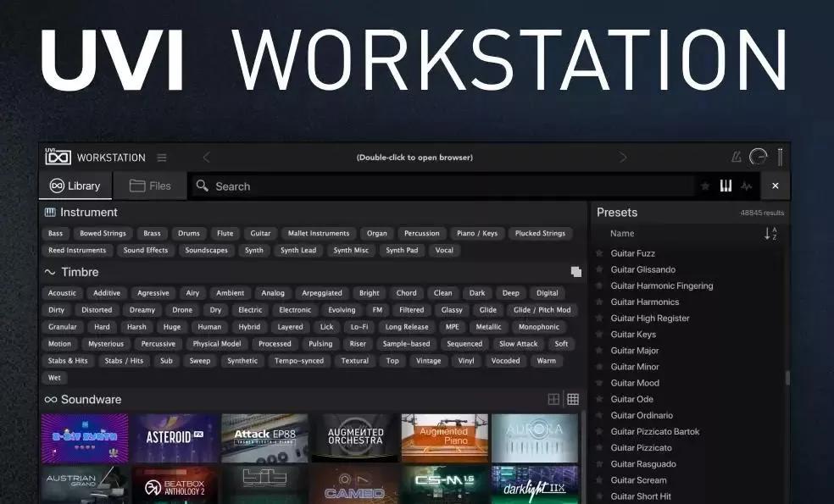Filter by Vintage timbre tag
Viewport: 834px width, 504px height.
click(428, 361)
